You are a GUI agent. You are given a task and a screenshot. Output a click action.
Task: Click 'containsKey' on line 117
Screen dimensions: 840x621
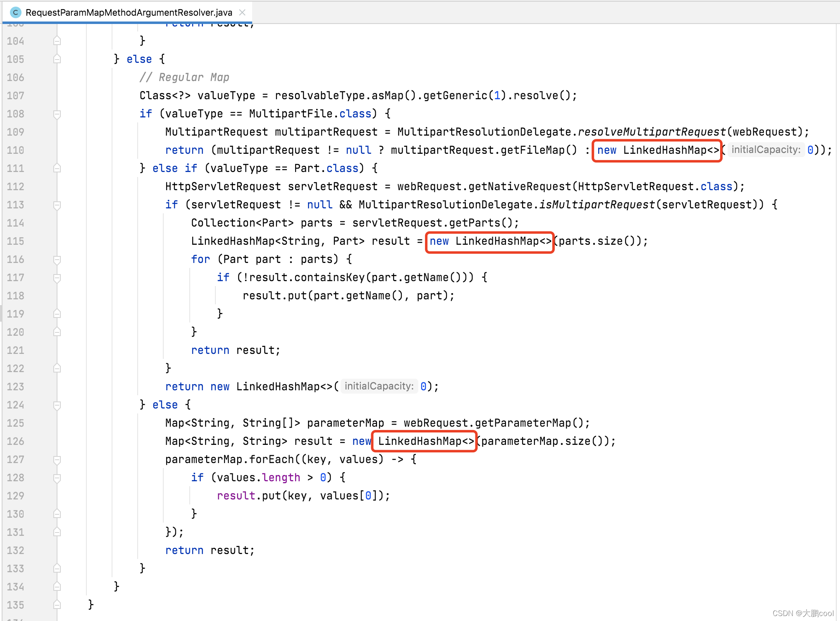pyautogui.click(x=329, y=277)
